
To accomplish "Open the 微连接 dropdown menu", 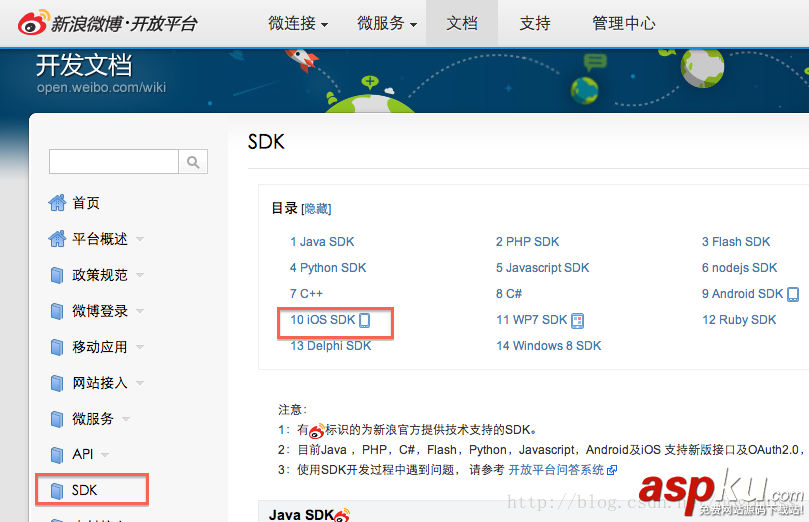I will pos(298,23).
